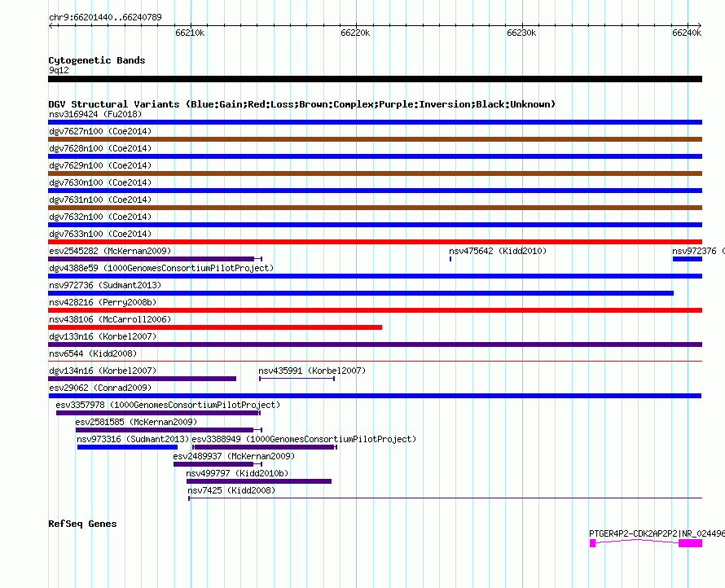Click the left magenta PTGER4P2 exon block
Image resolution: width=725 pixels, height=588 pixels.
[x=592, y=543]
